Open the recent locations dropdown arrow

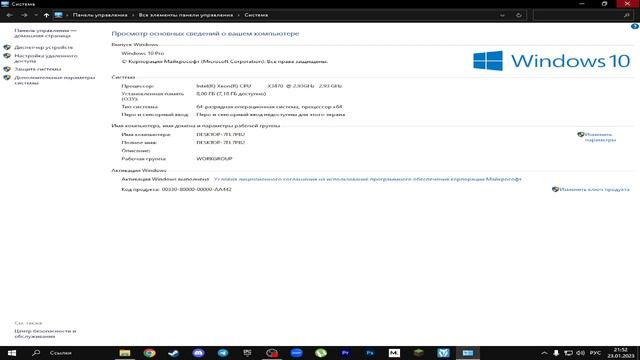click(36, 15)
